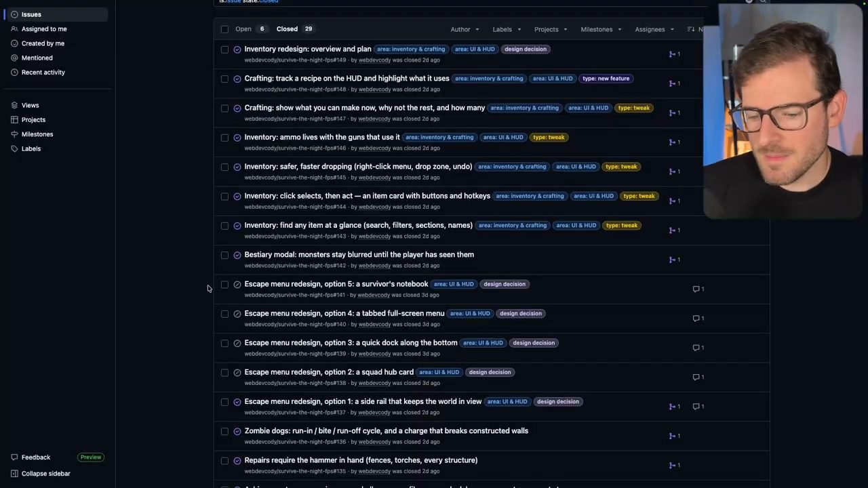Click 'design decision' label on Inventory redesign issue

click(x=526, y=49)
